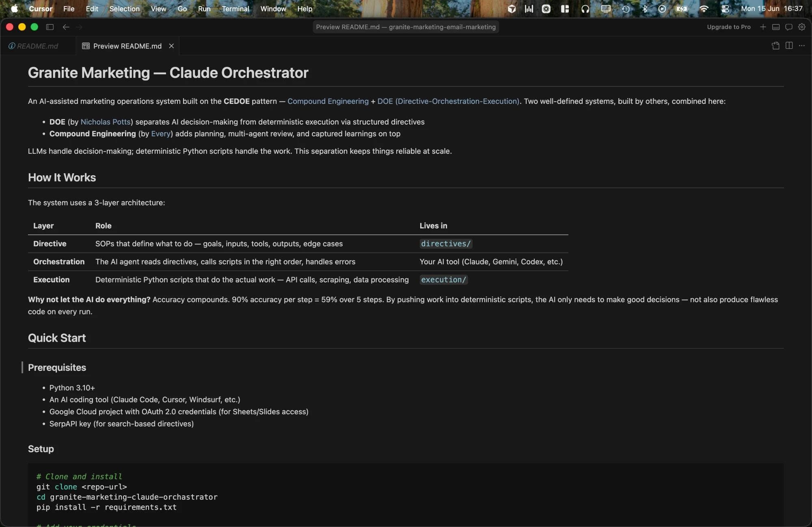Screen dimensions: 812x527
Task: Open the Terminal menu
Action: tap(235, 9)
